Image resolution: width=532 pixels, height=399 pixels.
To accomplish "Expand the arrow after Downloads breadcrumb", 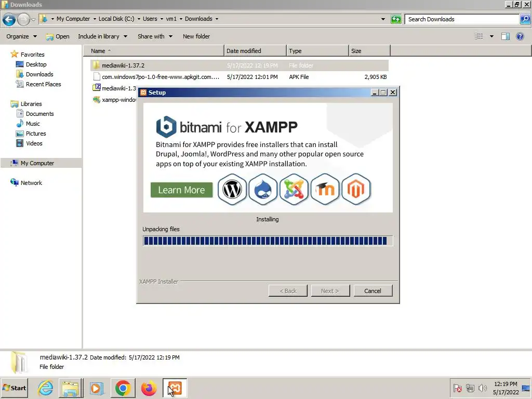I will tap(217, 19).
